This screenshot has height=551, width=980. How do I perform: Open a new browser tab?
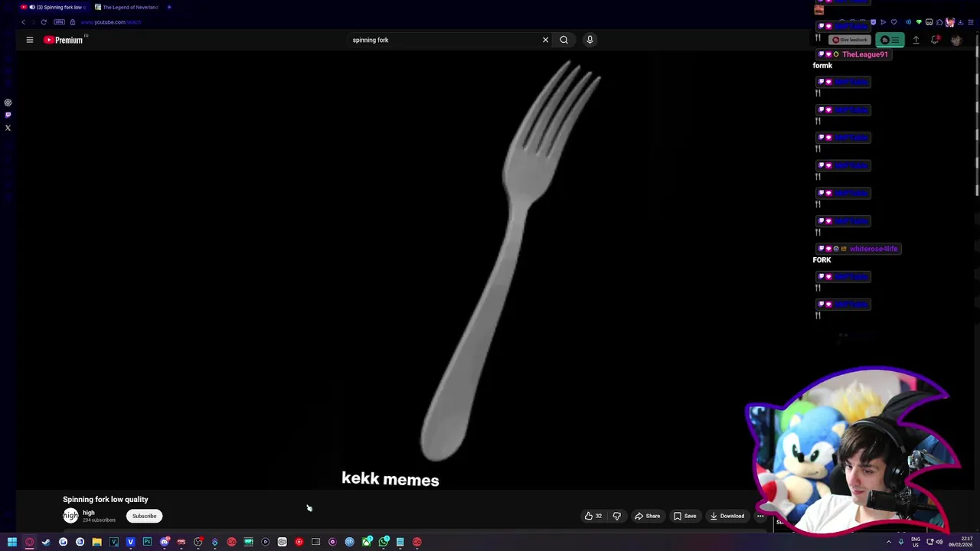click(x=169, y=7)
